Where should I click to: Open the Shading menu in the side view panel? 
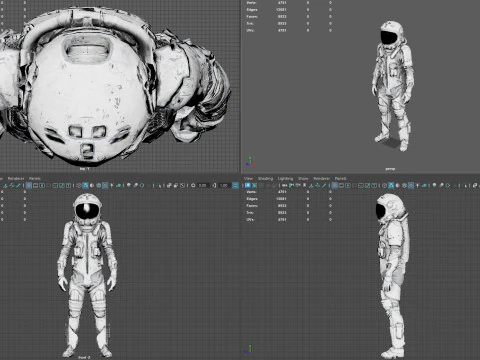click(x=265, y=178)
